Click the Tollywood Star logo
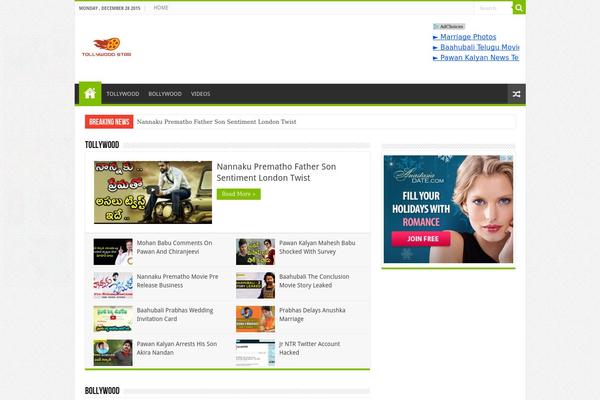Viewport: 600px width, 400px height. point(107,47)
